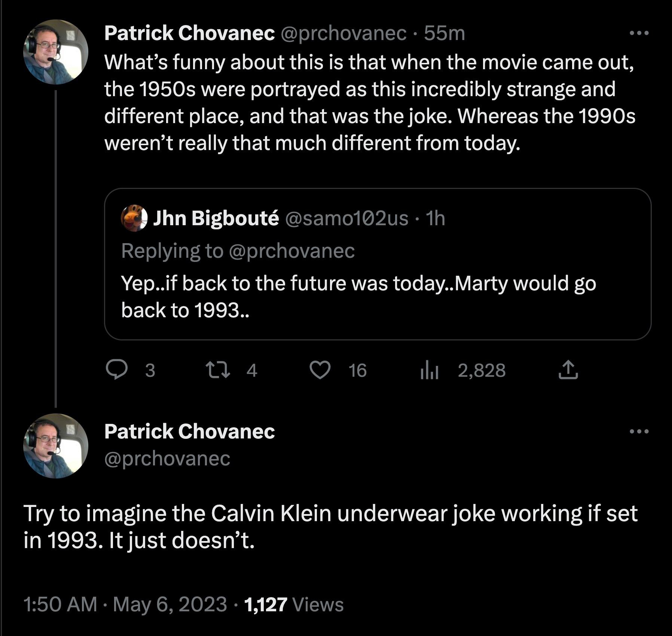
Task: Click the share upload arrow icon
Action: click(x=568, y=370)
